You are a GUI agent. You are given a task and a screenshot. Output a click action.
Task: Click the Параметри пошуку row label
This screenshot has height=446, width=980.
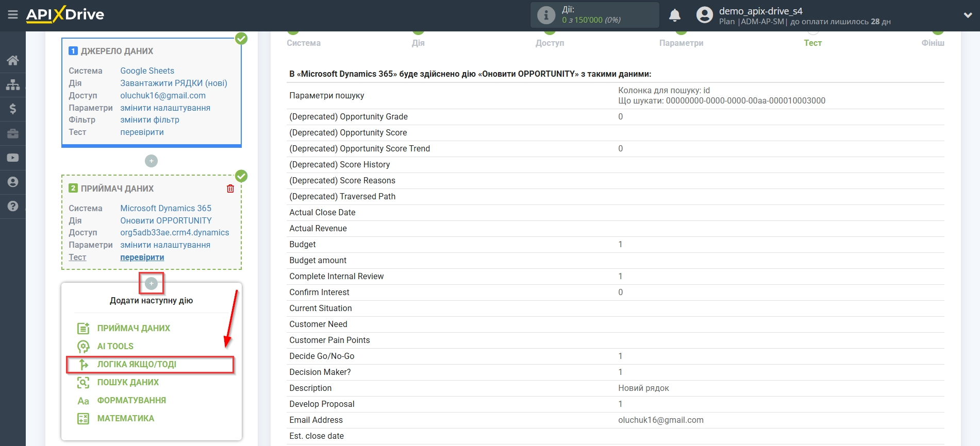(327, 95)
